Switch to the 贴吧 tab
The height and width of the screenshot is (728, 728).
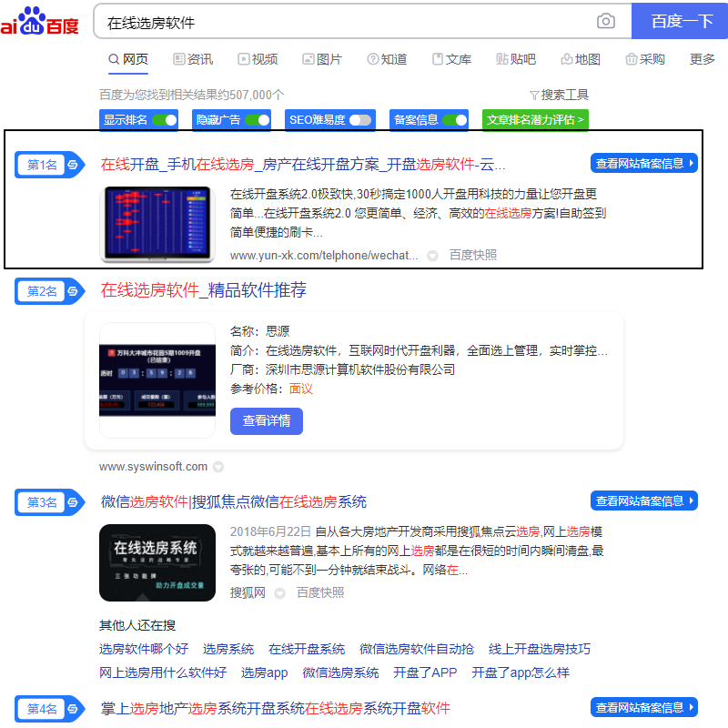coord(516,59)
